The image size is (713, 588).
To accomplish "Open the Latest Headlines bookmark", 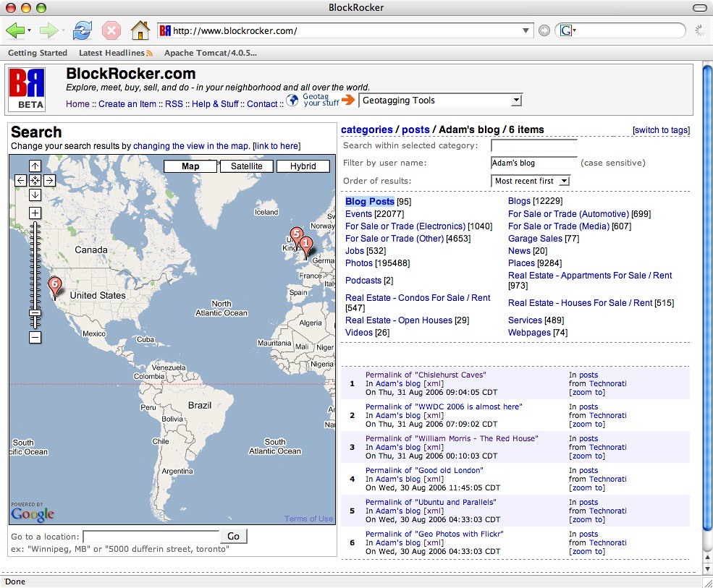I will tap(116, 53).
